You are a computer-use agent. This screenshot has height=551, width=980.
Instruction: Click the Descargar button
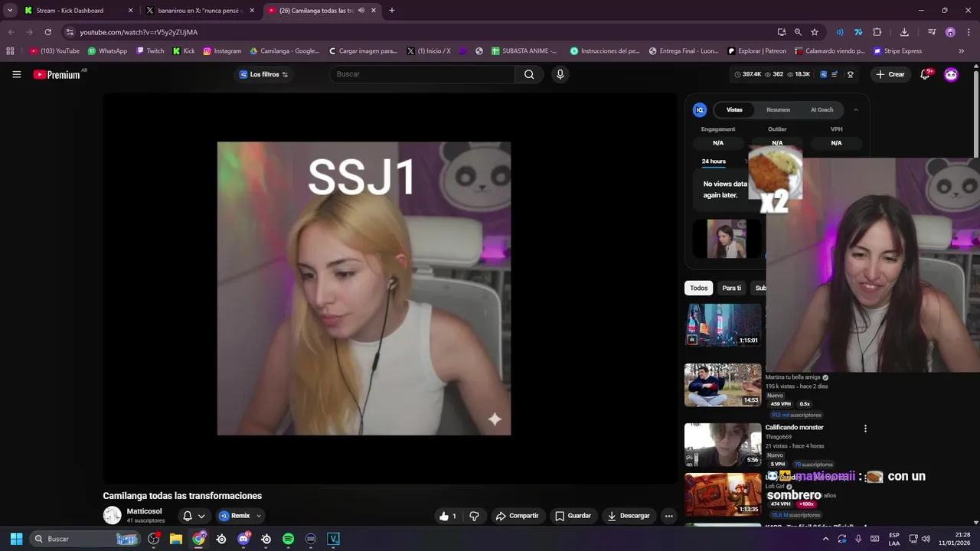click(x=629, y=516)
